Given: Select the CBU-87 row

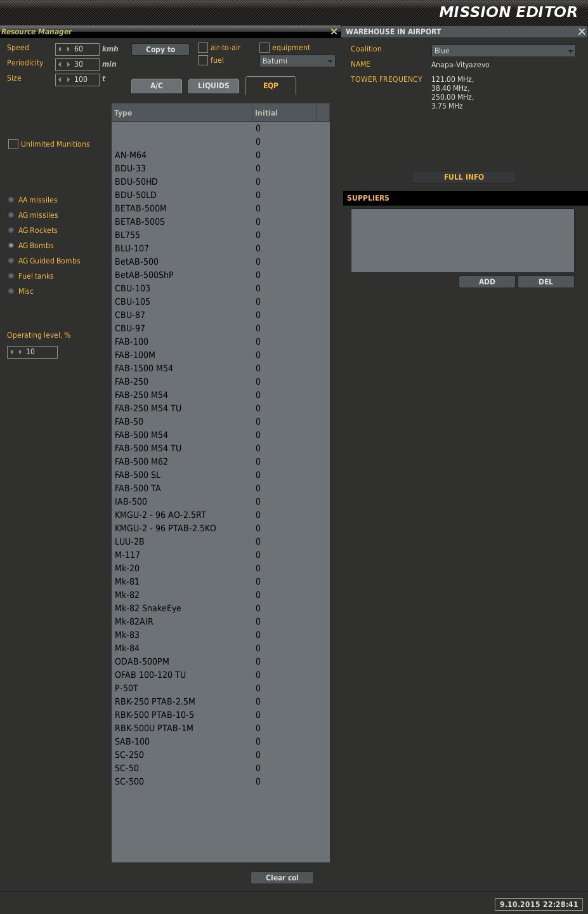Looking at the screenshot, I should coord(220,315).
